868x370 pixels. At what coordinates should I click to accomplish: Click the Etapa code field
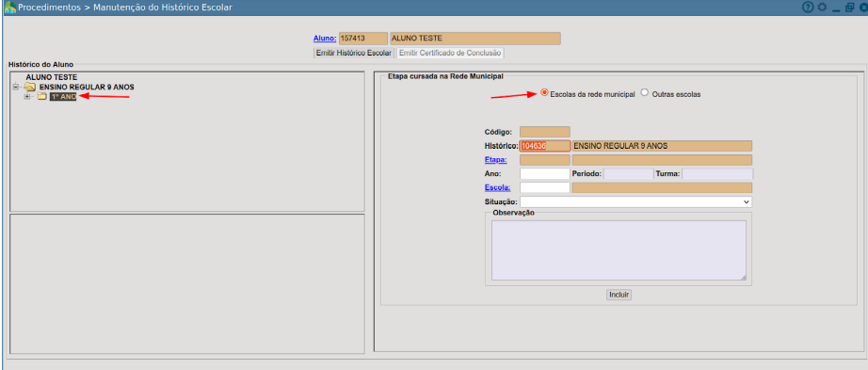545,160
